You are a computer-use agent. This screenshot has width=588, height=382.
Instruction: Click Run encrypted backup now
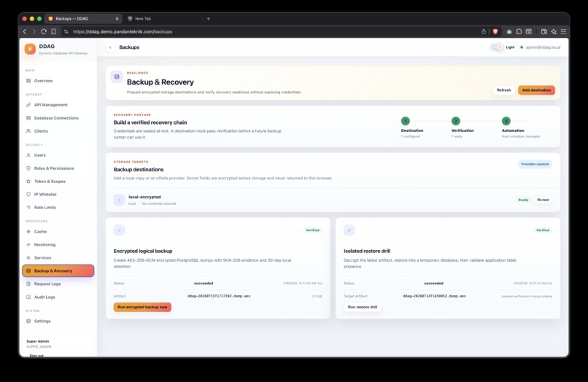click(142, 307)
